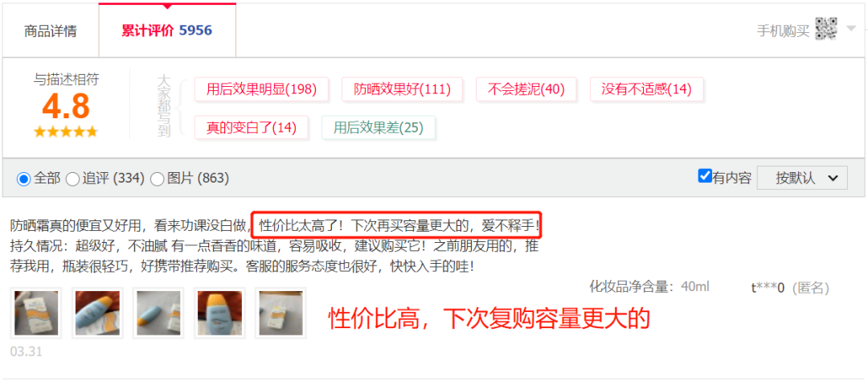Viewport: 868px width, 382px height.
Task: Open the 累计评价 5956 tab
Action: pyautogui.click(x=167, y=30)
